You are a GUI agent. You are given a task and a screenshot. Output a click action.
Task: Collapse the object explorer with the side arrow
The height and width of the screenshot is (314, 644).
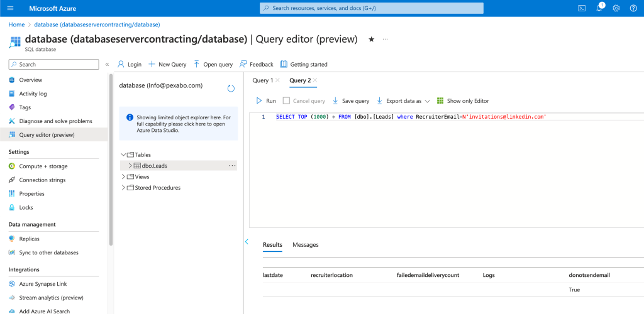(x=247, y=242)
